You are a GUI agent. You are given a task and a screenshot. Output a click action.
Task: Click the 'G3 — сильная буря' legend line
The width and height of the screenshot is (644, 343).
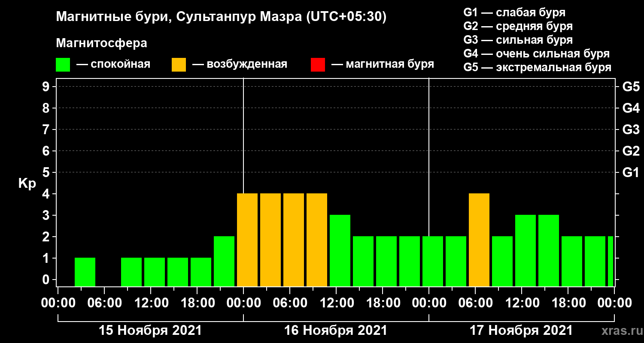tap(518, 40)
